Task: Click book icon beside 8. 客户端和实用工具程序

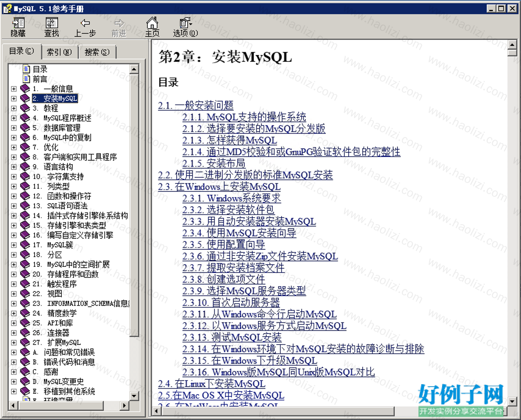Action: point(25,157)
